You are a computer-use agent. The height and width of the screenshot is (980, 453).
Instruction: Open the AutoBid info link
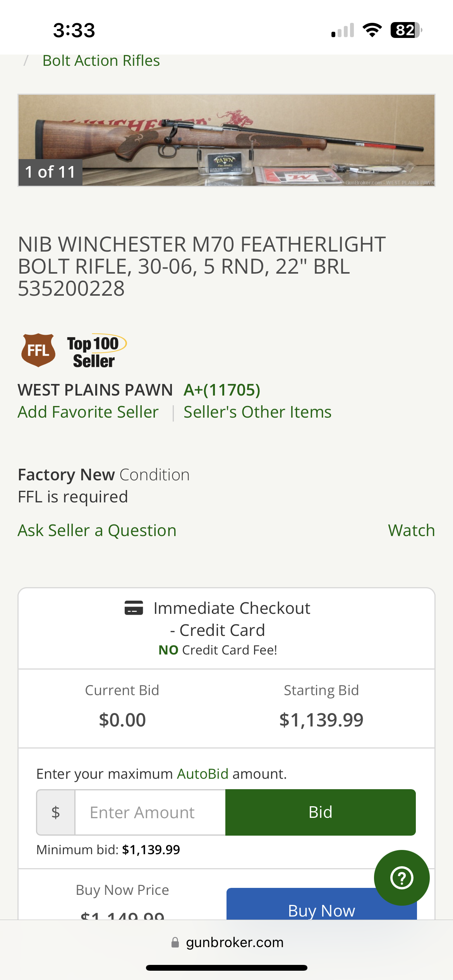pyautogui.click(x=202, y=774)
